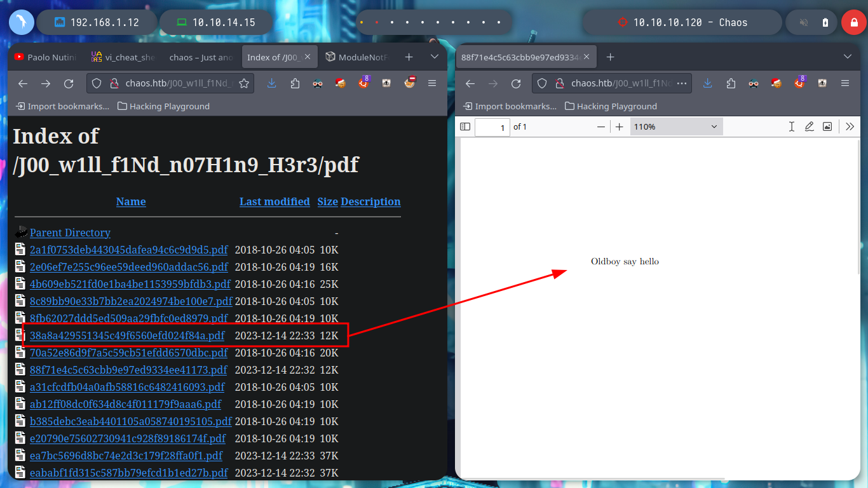Open 70a52e86d9f7a5c59cb51efdd6570dbc.pdf
This screenshot has width=868, height=488.
click(128, 353)
